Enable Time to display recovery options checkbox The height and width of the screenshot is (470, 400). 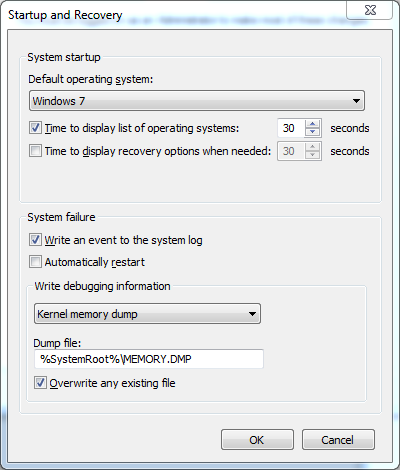click(35, 151)
